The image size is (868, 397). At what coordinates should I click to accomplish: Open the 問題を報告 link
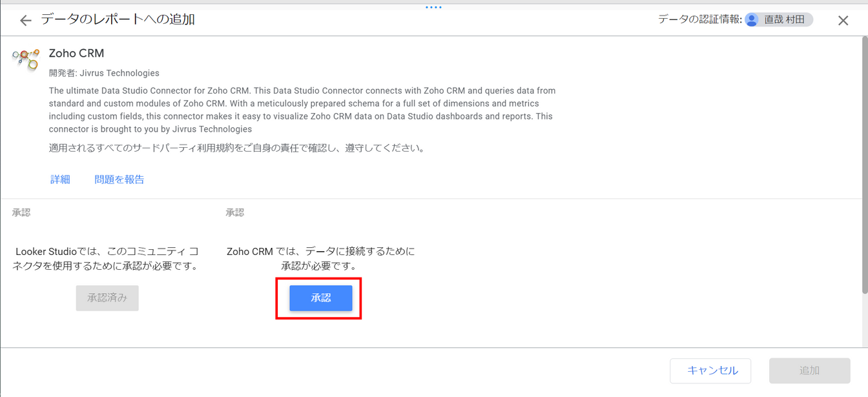[119, 179]
